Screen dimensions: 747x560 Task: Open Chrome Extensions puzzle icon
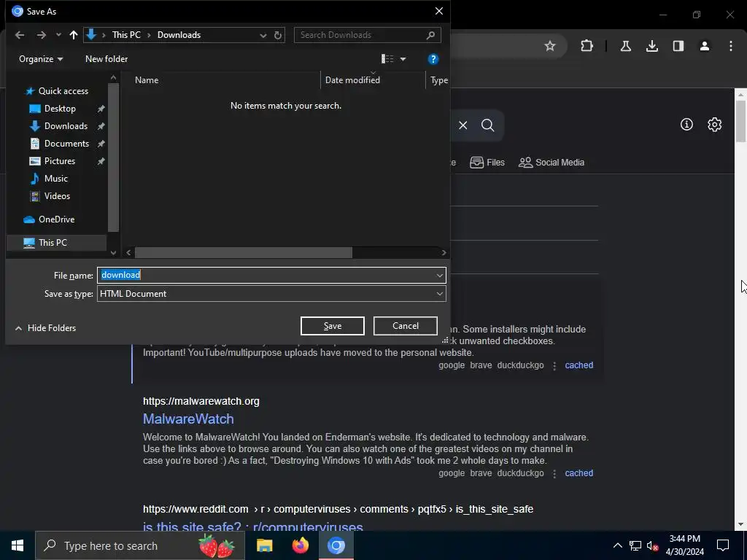pos(587,46)
